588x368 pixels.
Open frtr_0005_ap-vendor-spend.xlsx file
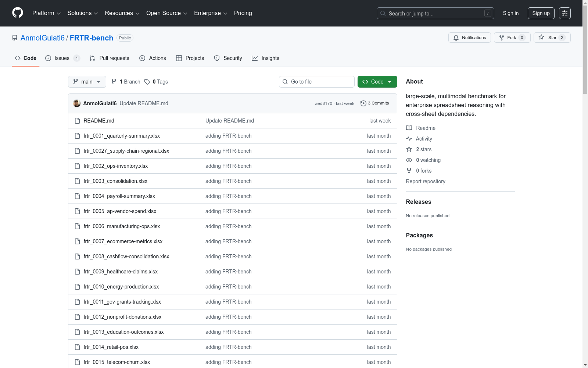[120, 211]
